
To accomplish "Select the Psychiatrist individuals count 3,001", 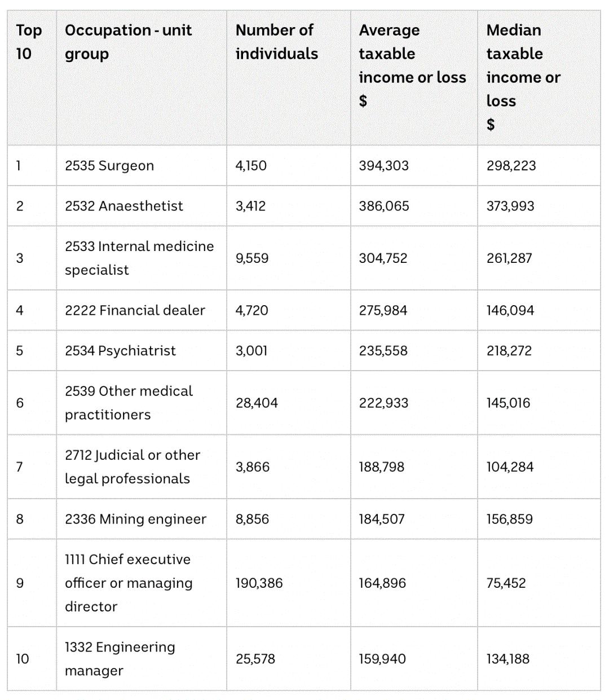I will (x=251, y=351).
